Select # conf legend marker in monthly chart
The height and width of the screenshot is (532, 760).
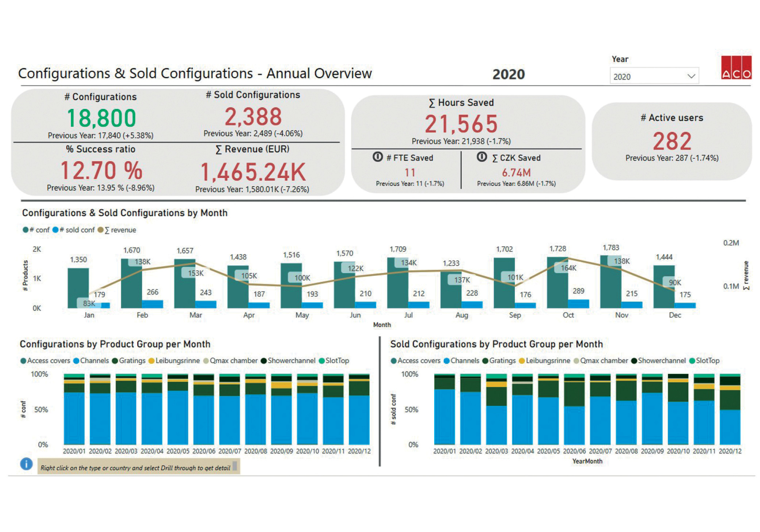coord(26,230)
